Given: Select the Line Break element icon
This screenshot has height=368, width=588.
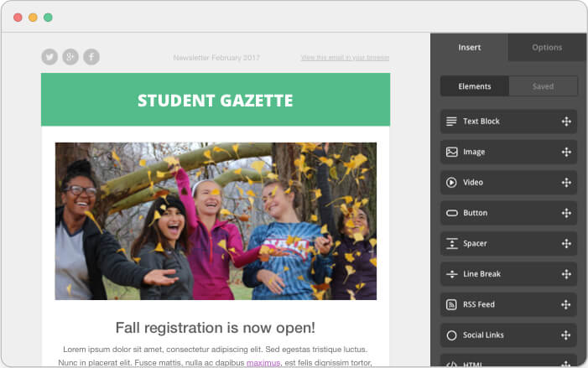Looking at the screenshot, I should 451,274.
